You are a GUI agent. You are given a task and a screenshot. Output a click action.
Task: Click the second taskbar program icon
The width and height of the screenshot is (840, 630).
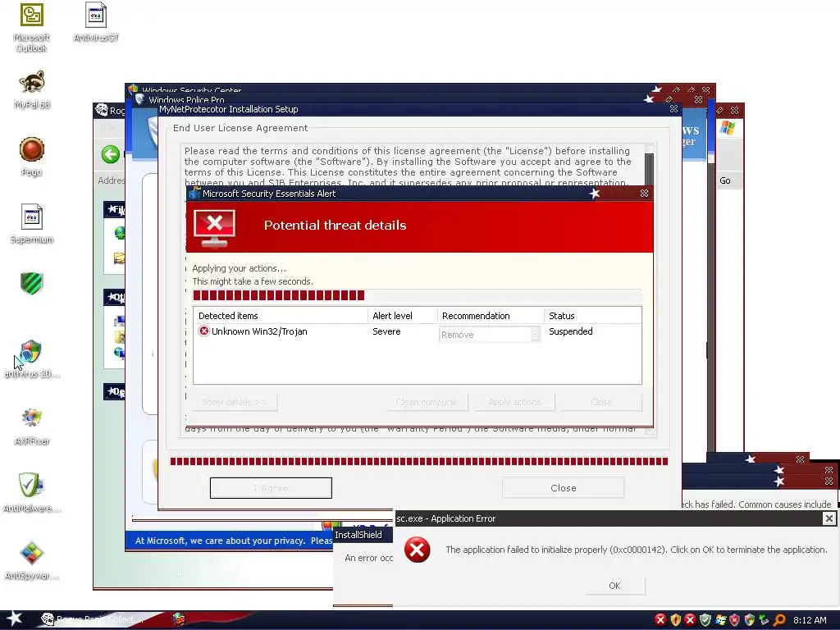(179, 619)
